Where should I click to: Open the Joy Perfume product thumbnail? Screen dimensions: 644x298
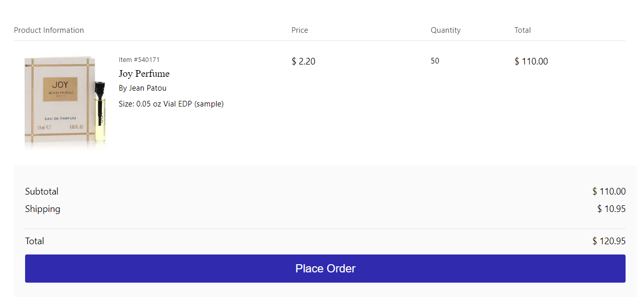[x=66, y=102]
